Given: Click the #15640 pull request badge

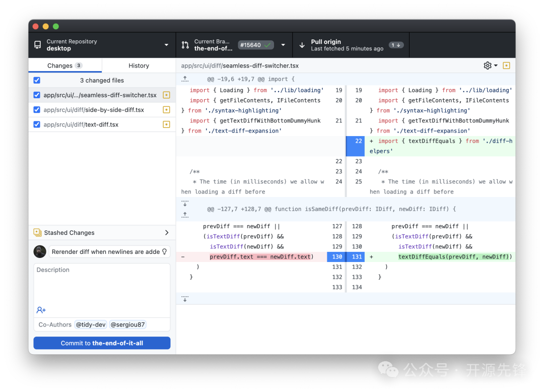Looking at the screenshot, I should pos(256,45).
